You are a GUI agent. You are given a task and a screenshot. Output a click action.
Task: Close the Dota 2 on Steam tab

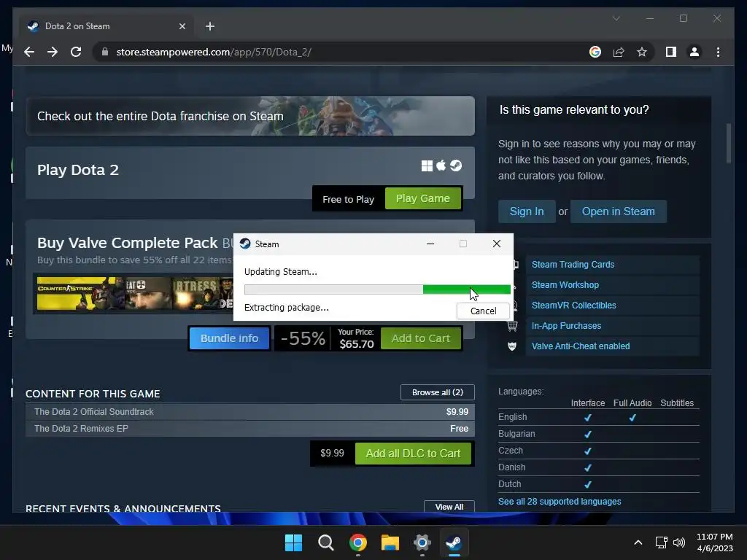(x=182, y=26)
